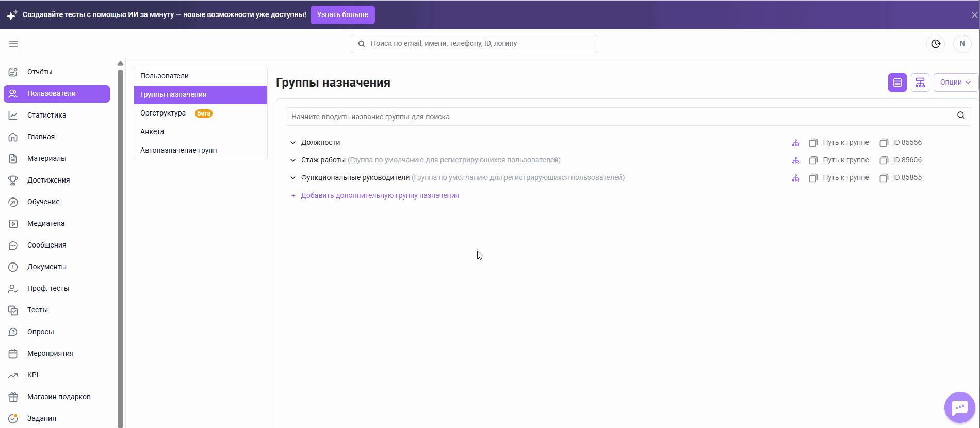Click the Медиатека sidebar icon

pos(13,223)
